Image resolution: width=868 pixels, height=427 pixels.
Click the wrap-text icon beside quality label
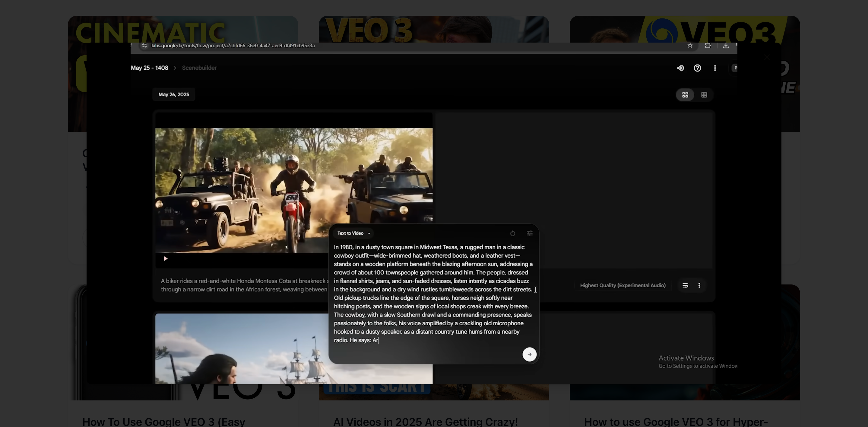coord(685,285)
